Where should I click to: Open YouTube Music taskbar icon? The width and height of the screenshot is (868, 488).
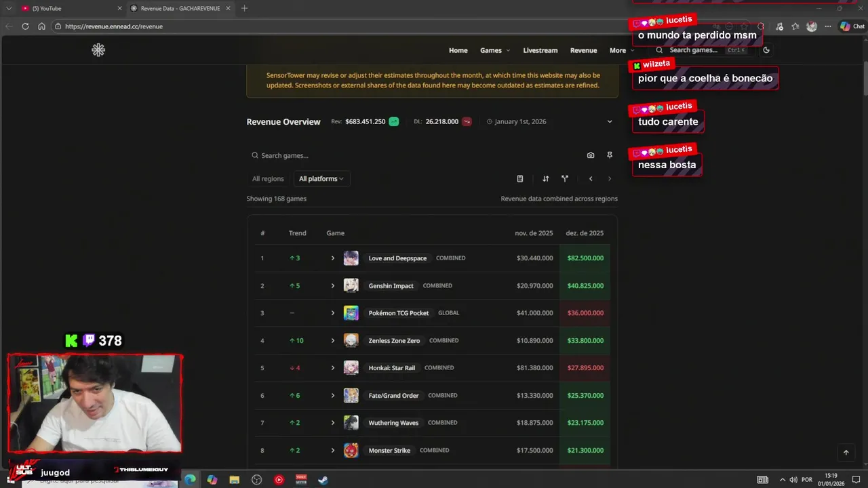(x=279, y=480)
